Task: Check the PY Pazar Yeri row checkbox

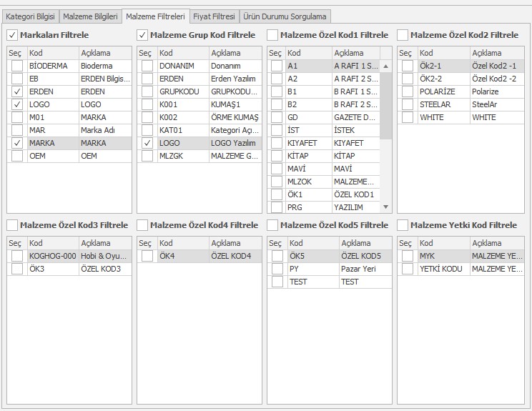Action: [277, 269]
